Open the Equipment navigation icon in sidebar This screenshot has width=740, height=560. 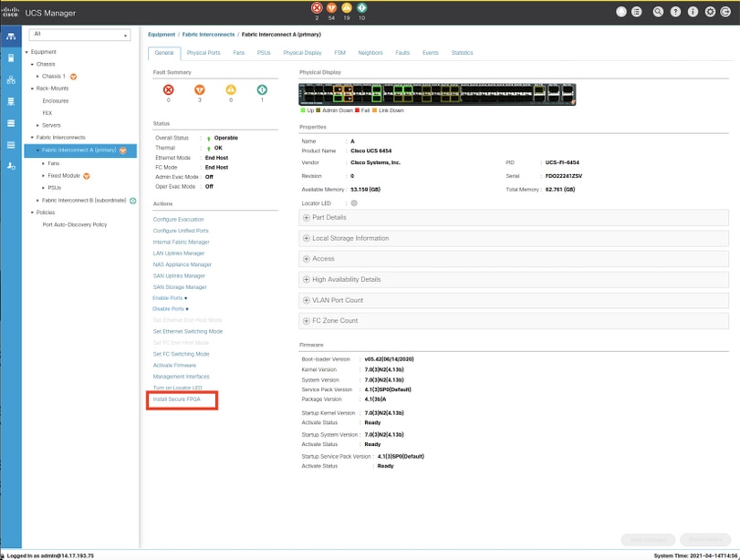tap(10, 36)
